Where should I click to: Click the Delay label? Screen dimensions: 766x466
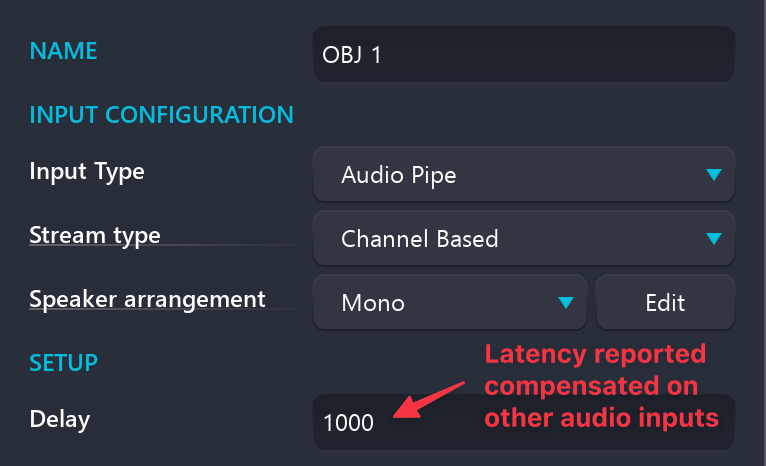[x=60, y=419]
